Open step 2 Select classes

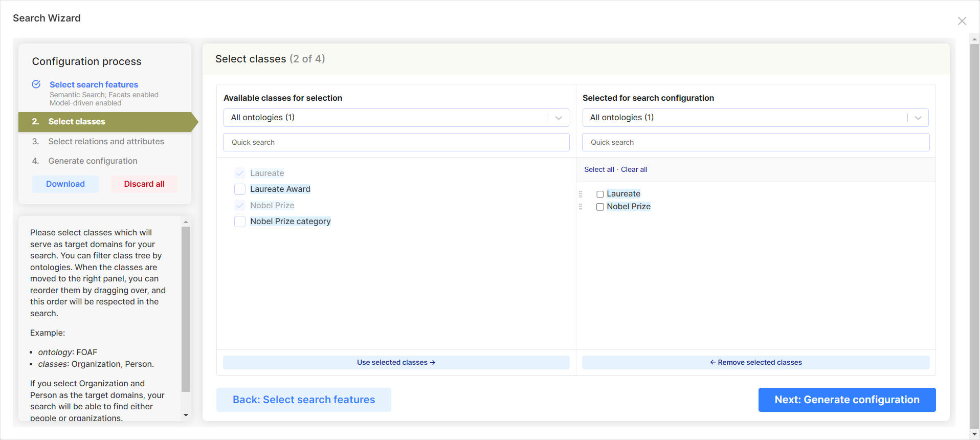[105, 122]
